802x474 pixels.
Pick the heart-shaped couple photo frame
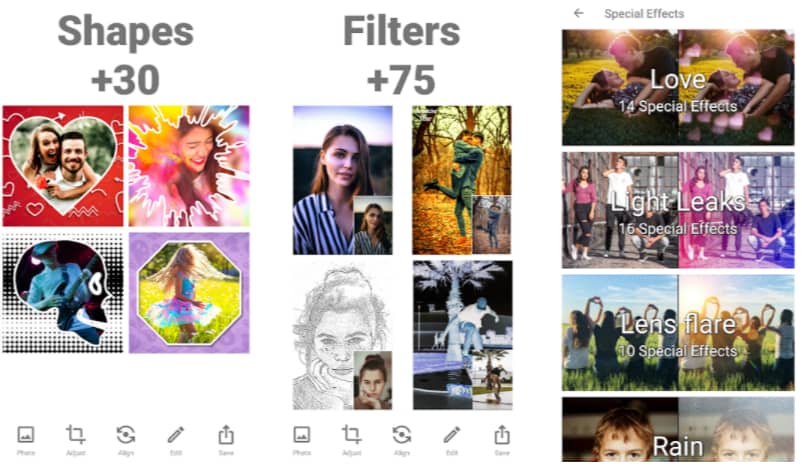click(x=63, y=166)
